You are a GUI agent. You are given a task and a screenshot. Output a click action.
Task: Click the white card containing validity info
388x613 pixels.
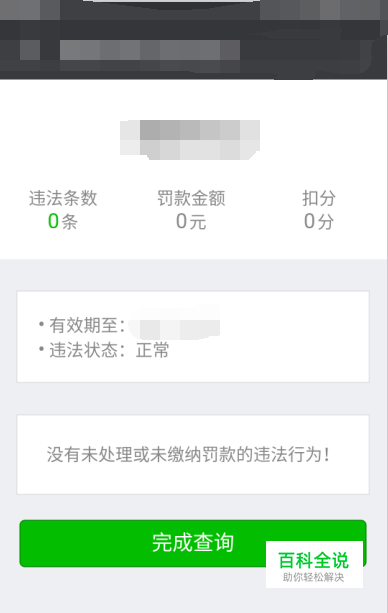tap(193, 337)
